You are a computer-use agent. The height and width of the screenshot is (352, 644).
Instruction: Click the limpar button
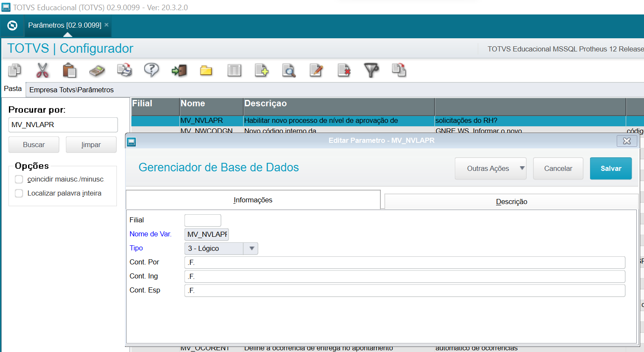pyautogui.click(x=91, y=145)
